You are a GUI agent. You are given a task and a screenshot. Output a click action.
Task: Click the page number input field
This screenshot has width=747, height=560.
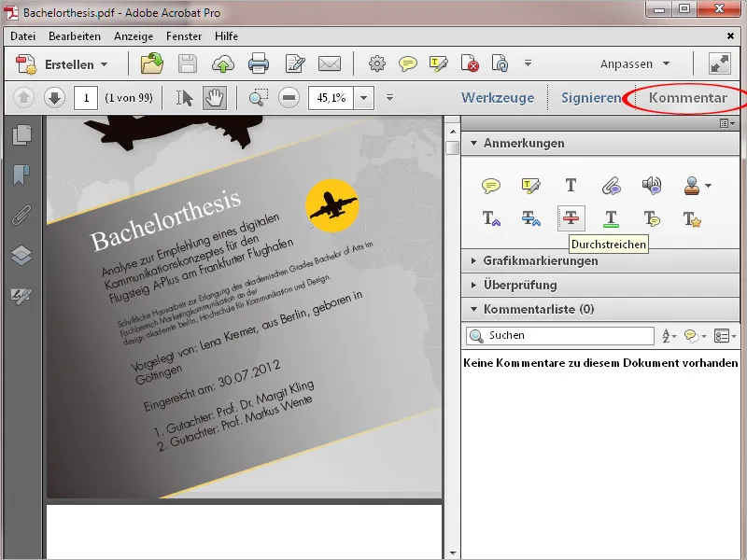point(86,98)
